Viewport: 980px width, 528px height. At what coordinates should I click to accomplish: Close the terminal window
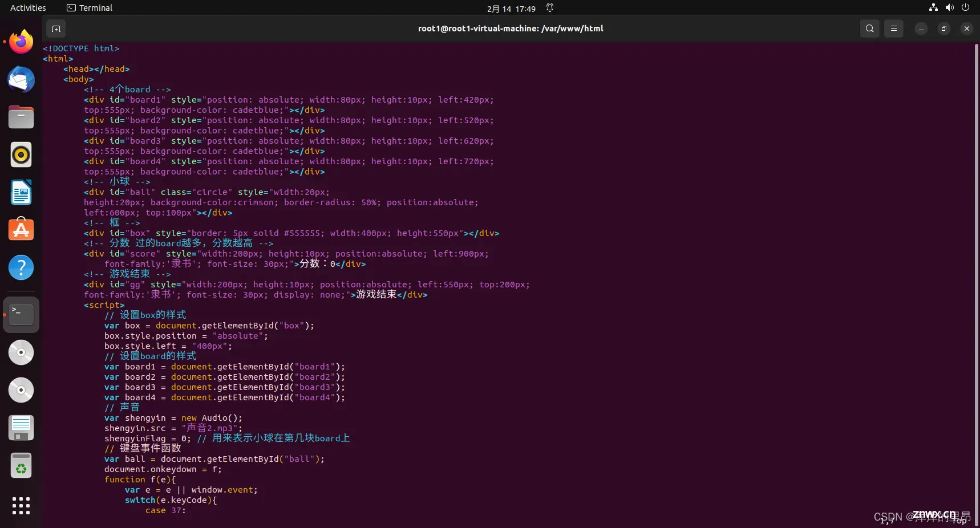point(966,29)
